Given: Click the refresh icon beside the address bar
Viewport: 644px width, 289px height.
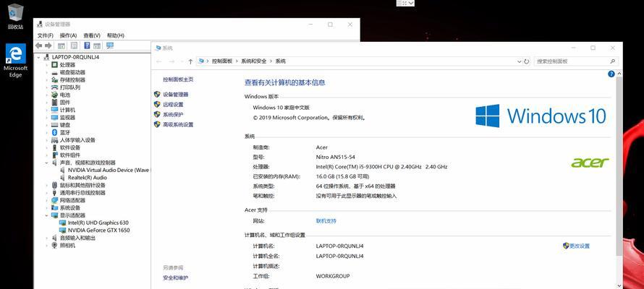Looking at the screenshot, I should [x=527, y=61].
